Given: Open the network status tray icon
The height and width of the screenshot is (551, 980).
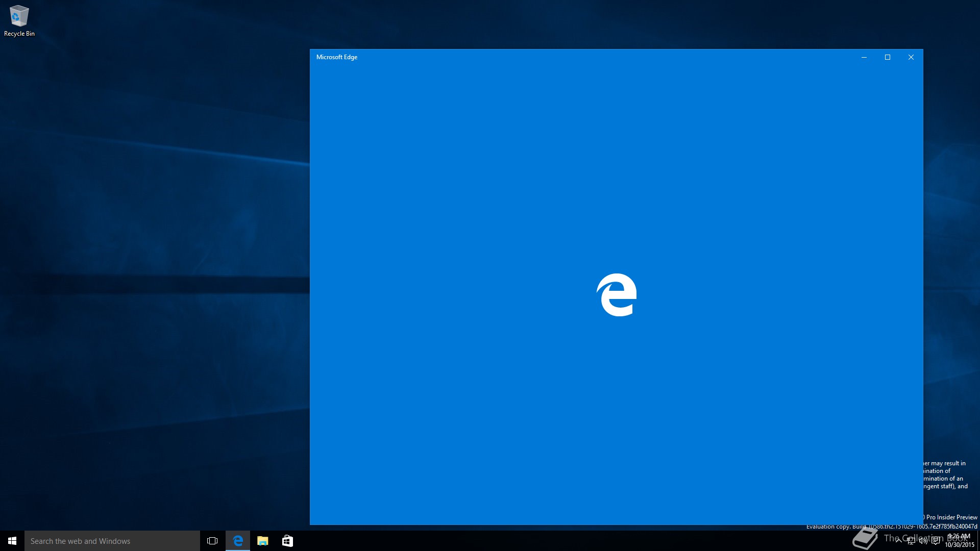Looking at the screenshot, I should coord(911,541).
